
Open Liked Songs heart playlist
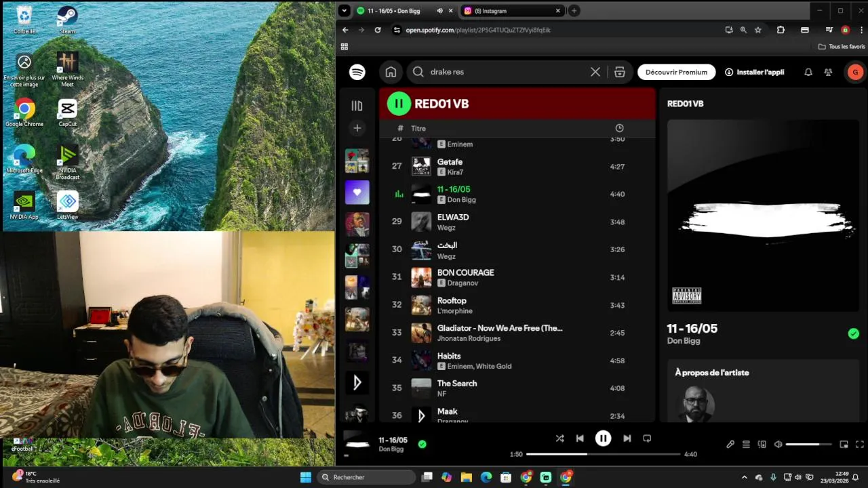(357, 192)
